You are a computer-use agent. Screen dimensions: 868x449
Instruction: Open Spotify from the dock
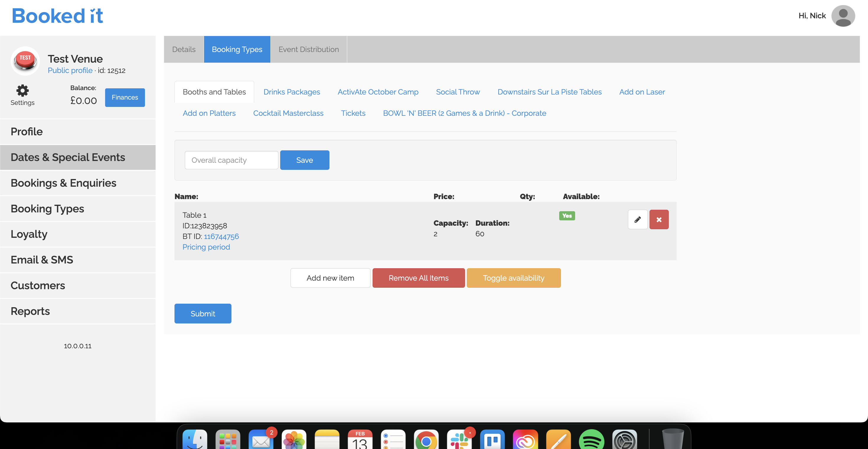[591, 440]
